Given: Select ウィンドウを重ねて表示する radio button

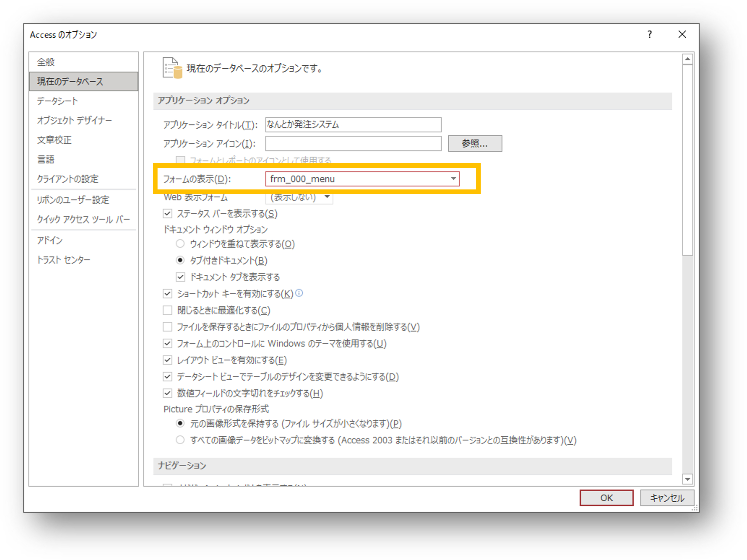Looking at the screenshot, I should [180, 243].
